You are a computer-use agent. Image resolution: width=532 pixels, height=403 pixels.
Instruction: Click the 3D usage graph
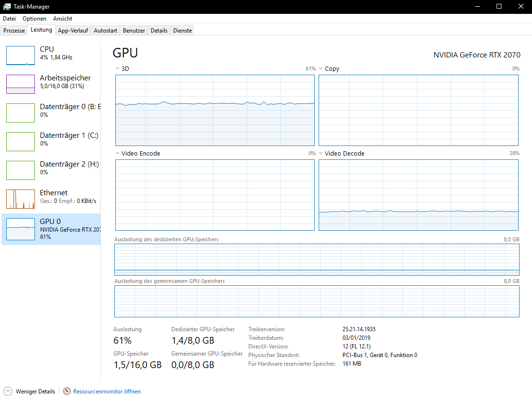[215, 111]
